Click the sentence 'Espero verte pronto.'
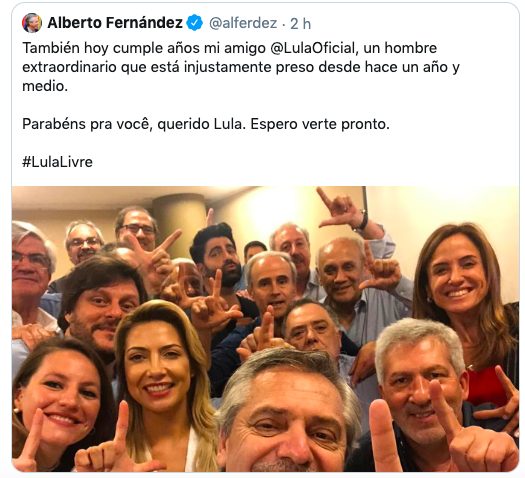Image resolution: width=525 pixels, height=478 pixels. [320, 124]
